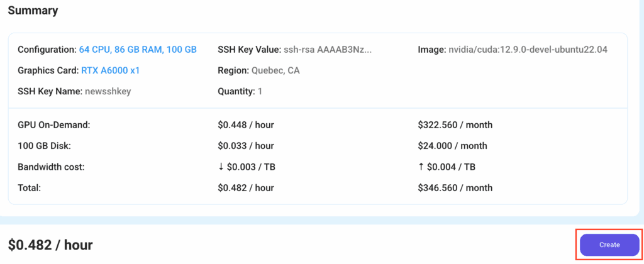Click the GPU On-Demand row label

pos(54,125)
